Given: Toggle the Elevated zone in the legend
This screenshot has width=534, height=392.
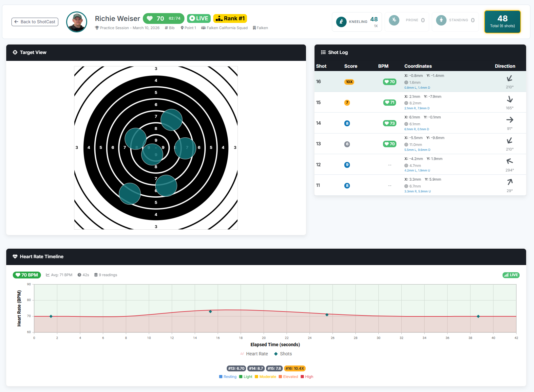Looking at the screenshot, I should tap(288, 377).
